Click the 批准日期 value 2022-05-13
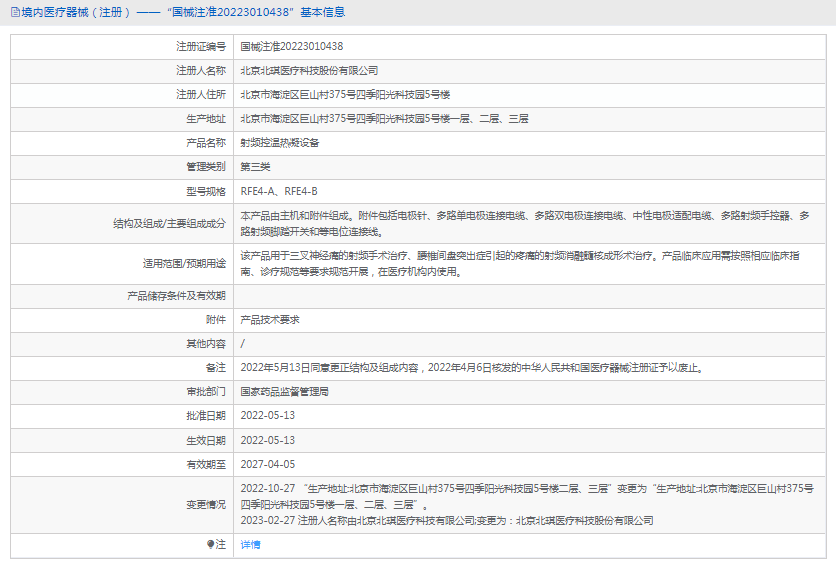This screenshot has height=562, width=836. pos(268,416)
